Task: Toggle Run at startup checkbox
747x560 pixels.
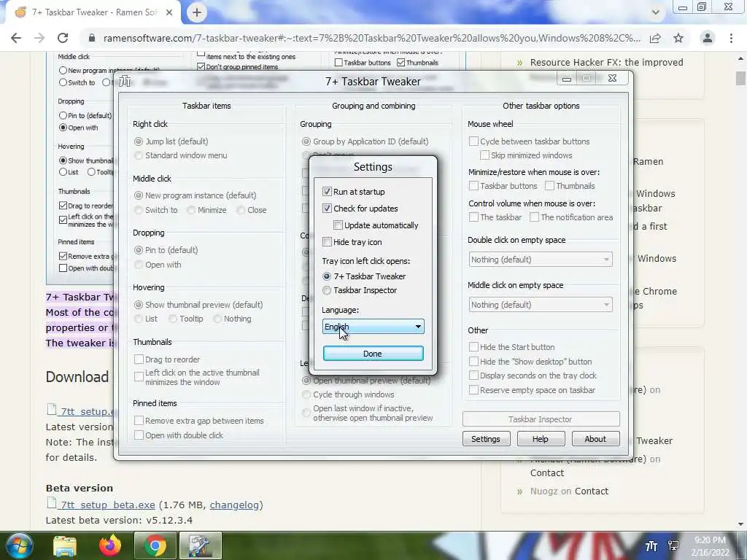Action: point(327,192)
